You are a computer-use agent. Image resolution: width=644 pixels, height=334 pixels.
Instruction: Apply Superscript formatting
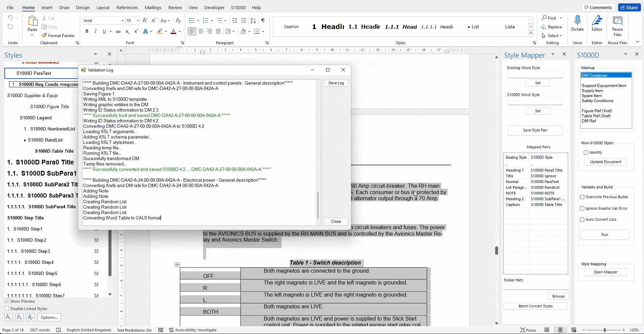136,31
